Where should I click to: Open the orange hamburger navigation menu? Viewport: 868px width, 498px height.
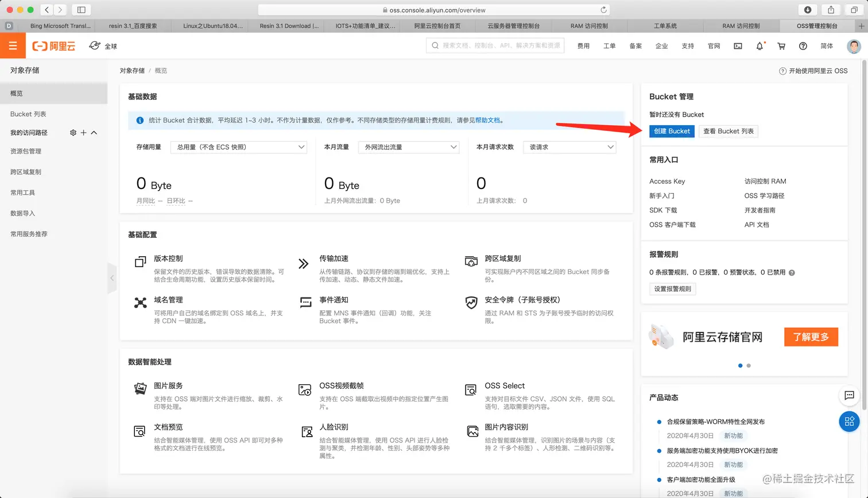13,46
